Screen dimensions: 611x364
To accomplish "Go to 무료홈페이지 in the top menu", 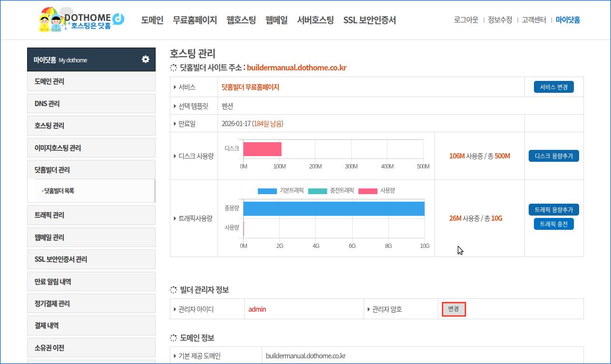I will point(195,20).
